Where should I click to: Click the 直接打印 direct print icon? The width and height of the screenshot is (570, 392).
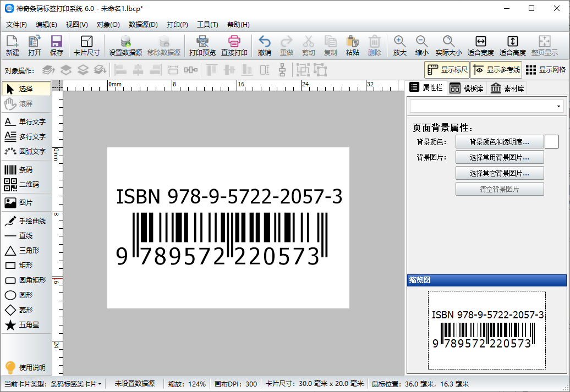[x=234, y=46]
